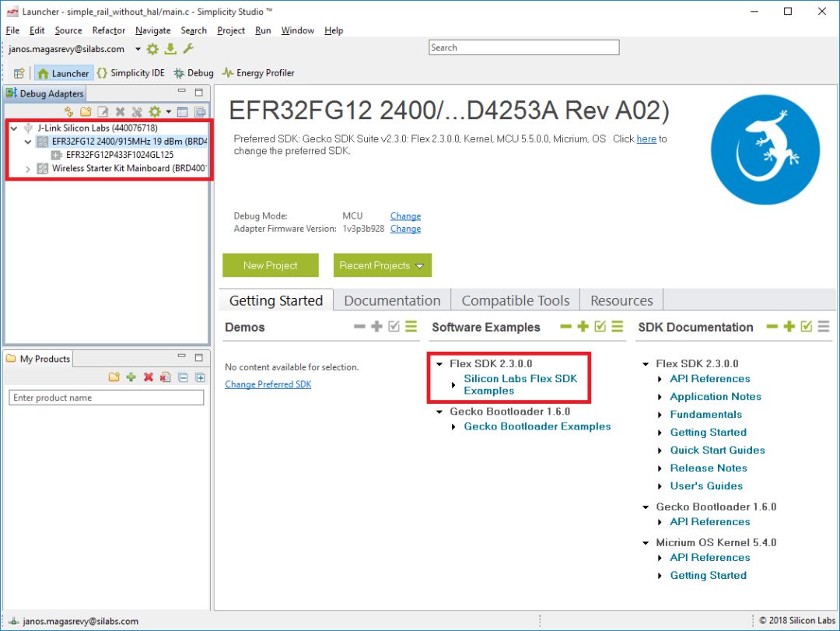
Task: Open the Recent Projects dropdown button
Action: coord(383,265)
